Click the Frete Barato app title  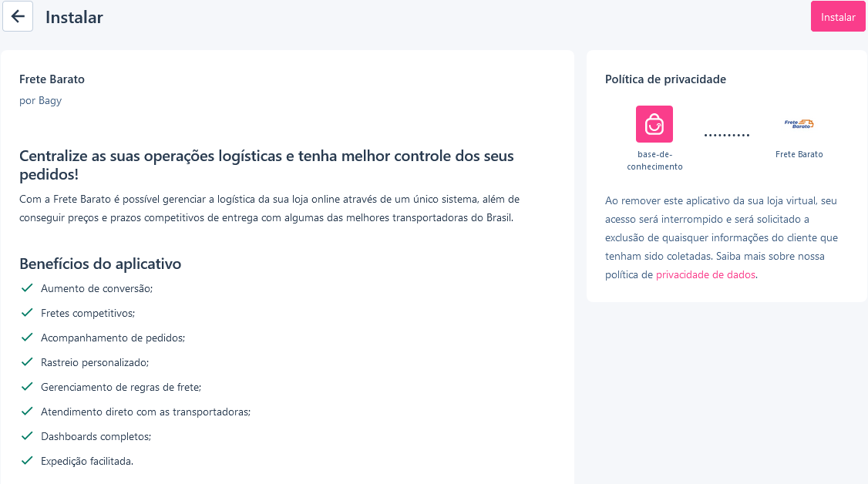[52, 79]
